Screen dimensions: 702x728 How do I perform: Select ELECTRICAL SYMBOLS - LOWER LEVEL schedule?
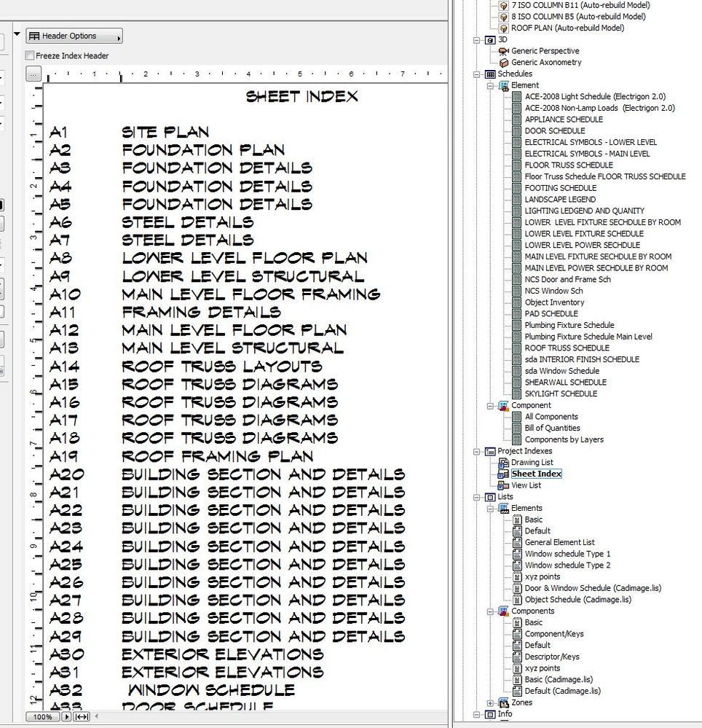[591, 143]
